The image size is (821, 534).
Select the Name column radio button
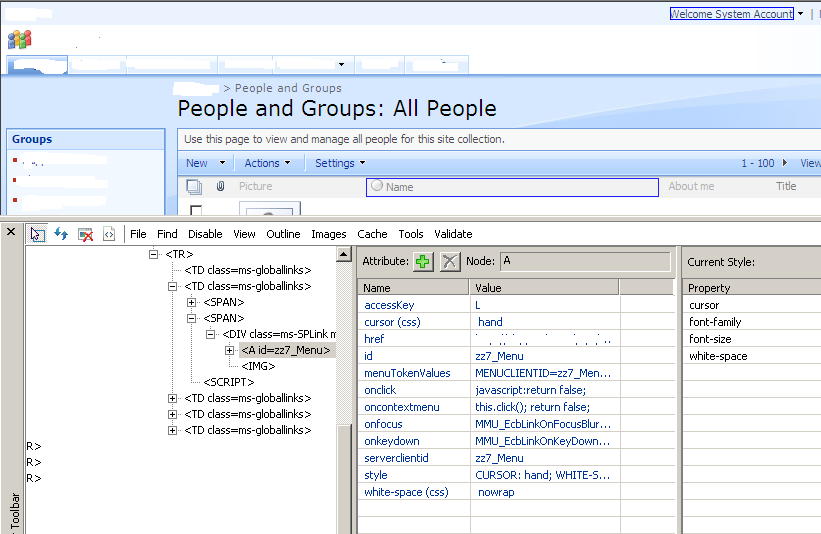click(377, 185)
